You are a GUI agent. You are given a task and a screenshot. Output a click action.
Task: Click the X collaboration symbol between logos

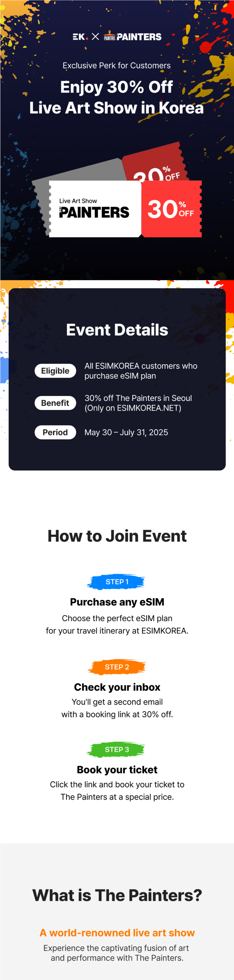click(x=95, y=37)
